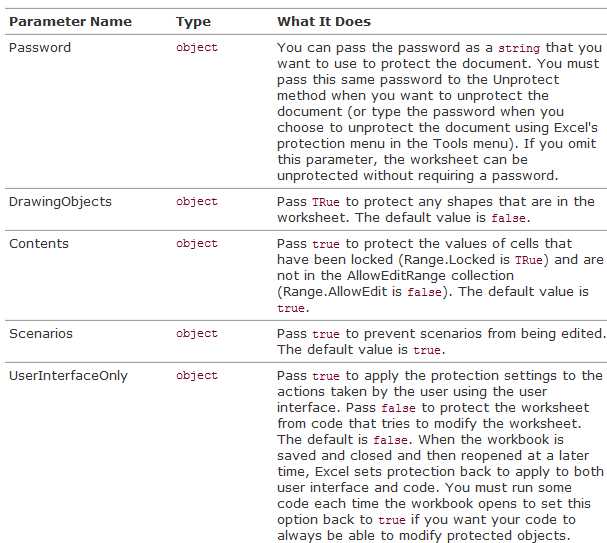Click 'TRue' code word in DrawingObjects description
The width and height of the screenshot is (607, 543).
326,202
